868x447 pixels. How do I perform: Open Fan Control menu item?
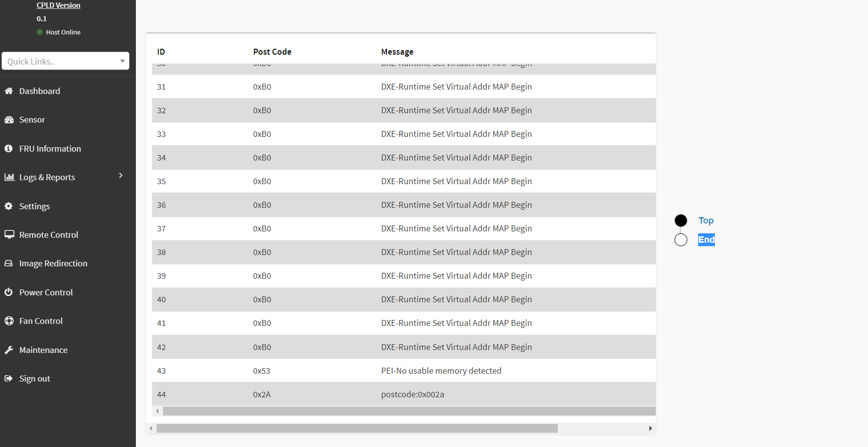(41, 321)
